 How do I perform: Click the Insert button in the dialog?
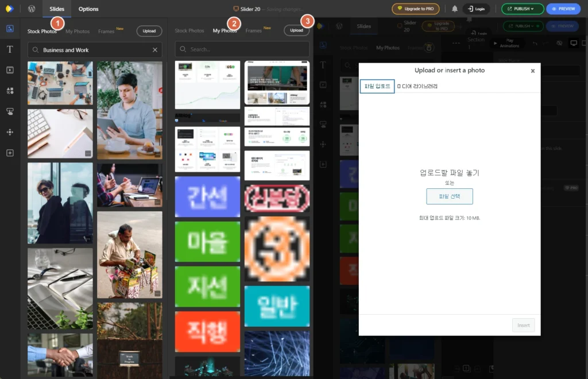[524, 326]
